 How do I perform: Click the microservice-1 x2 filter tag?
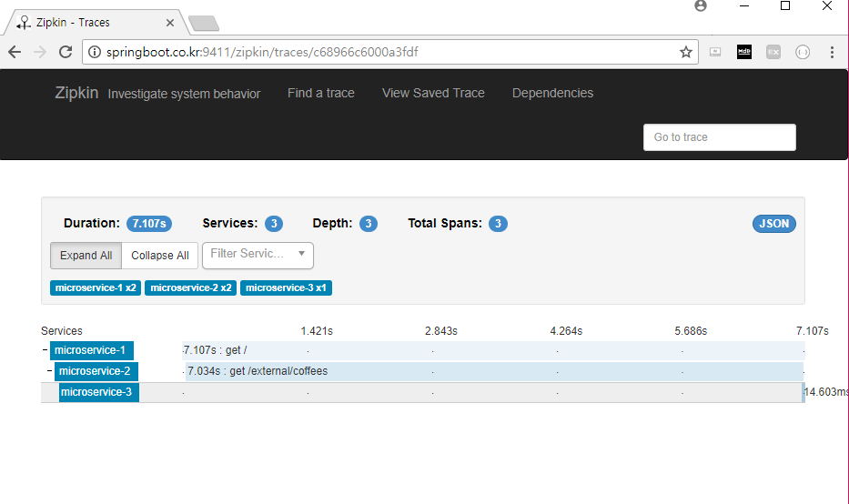(x=96, y=288)
